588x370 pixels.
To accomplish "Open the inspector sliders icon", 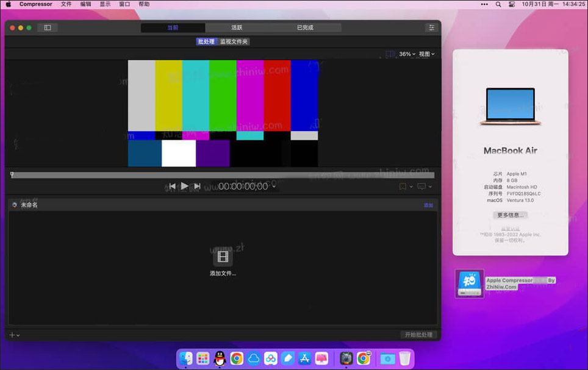I will [431, 28].
